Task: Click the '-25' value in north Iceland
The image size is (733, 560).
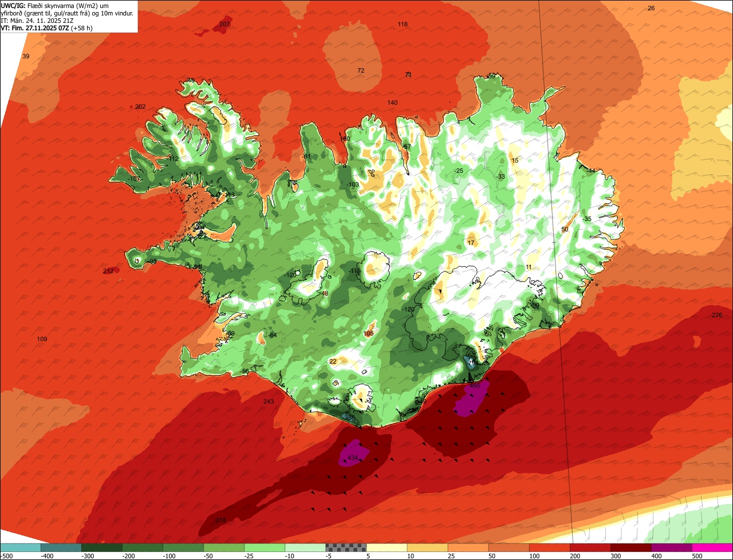Action: point(458,171)
